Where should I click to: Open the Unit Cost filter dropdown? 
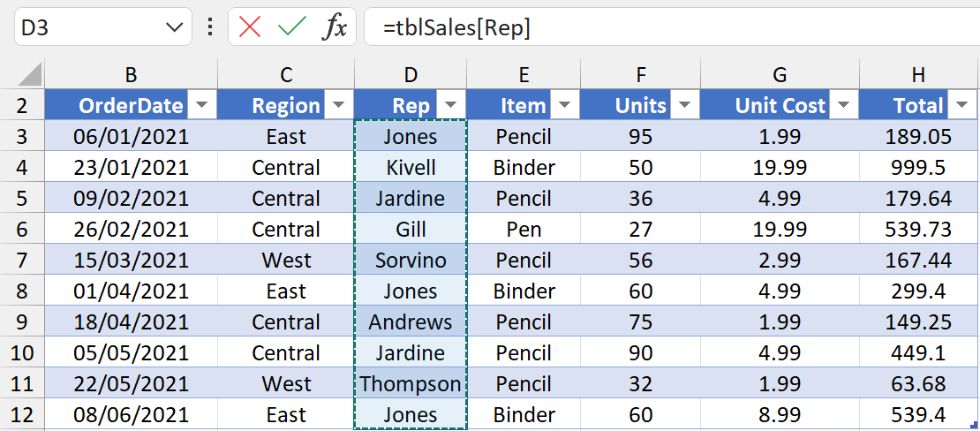(844, 106)
